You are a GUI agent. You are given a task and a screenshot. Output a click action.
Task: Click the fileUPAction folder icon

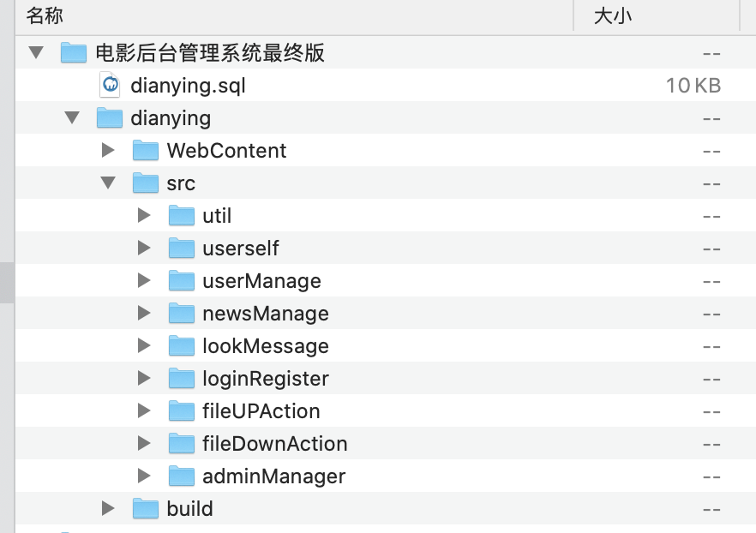pyautogui.click(x=182, y=411)
